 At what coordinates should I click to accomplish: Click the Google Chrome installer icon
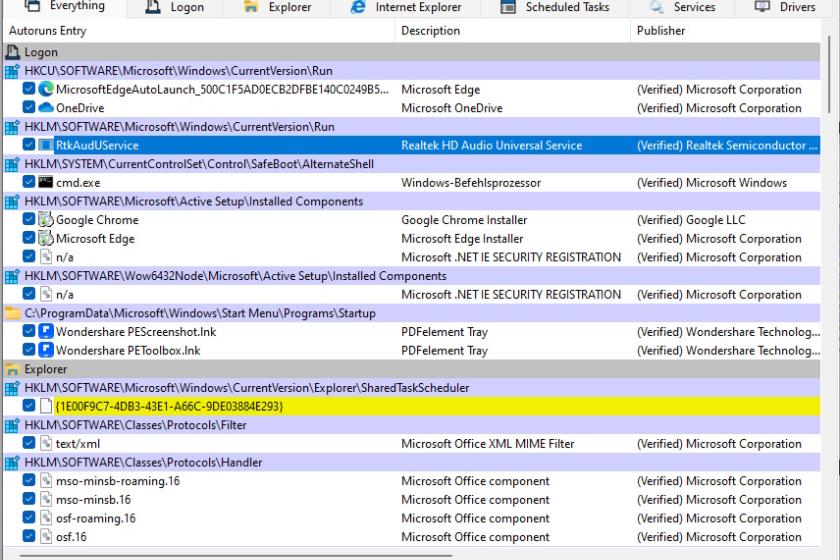46,220
